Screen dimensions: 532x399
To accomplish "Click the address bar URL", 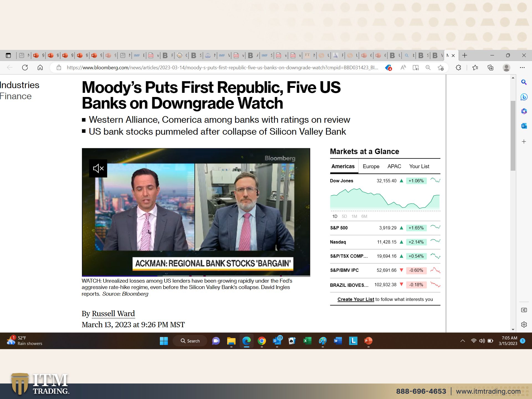I will point(222,68).
